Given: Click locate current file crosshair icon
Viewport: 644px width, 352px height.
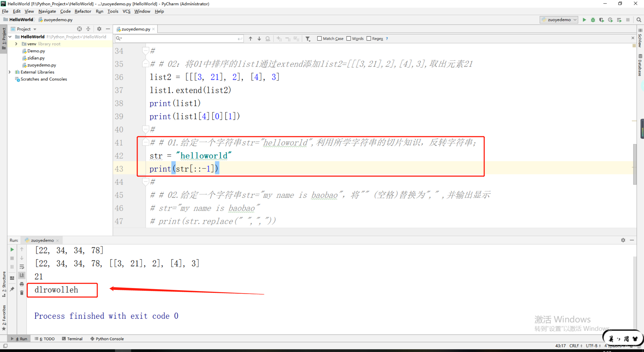Looking at the screenshot, I should pos(79,29).
